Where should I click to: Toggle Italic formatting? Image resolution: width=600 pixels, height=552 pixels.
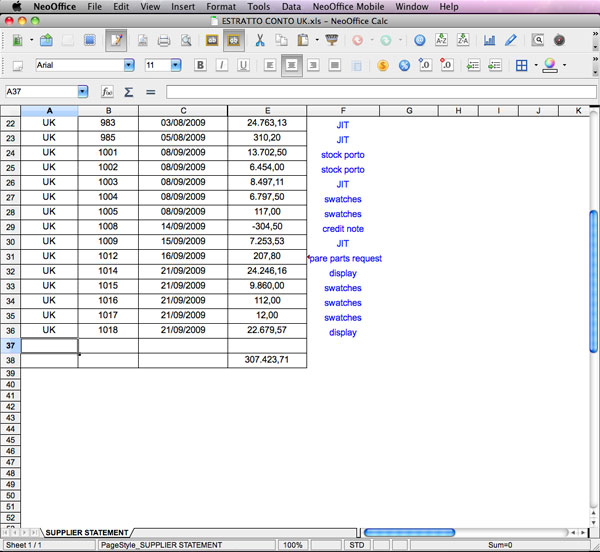221,66
